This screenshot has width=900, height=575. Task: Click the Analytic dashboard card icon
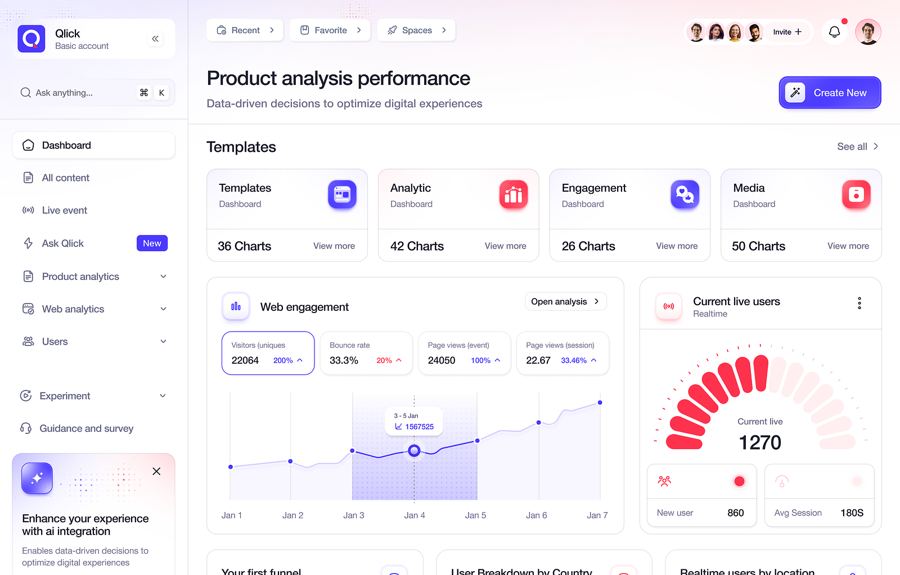click(513, 195)
